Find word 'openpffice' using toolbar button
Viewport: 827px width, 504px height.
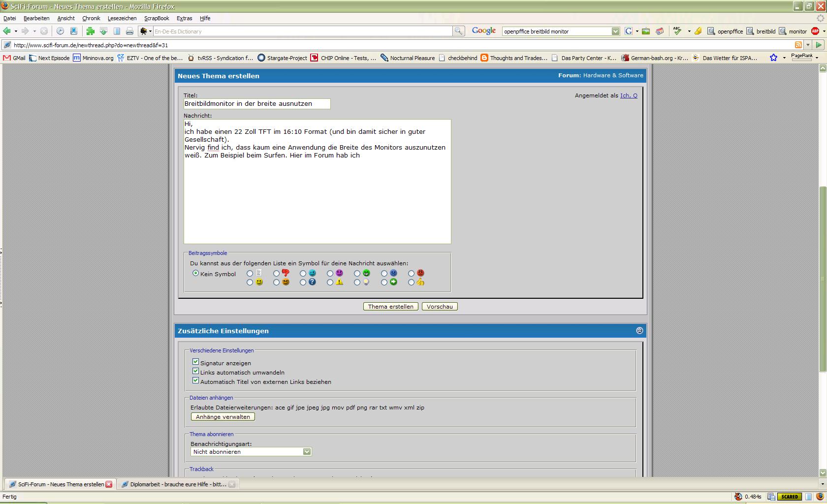(x=725, y=31)
